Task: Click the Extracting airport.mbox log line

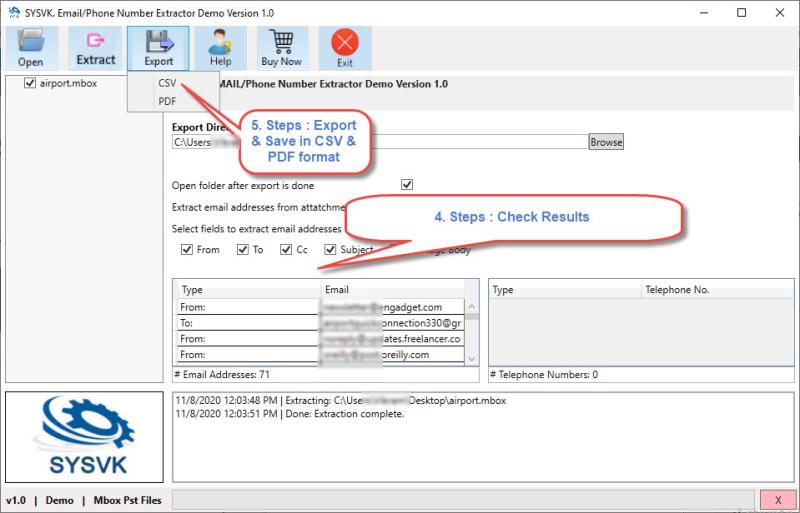Action: [x=341, y=400]
